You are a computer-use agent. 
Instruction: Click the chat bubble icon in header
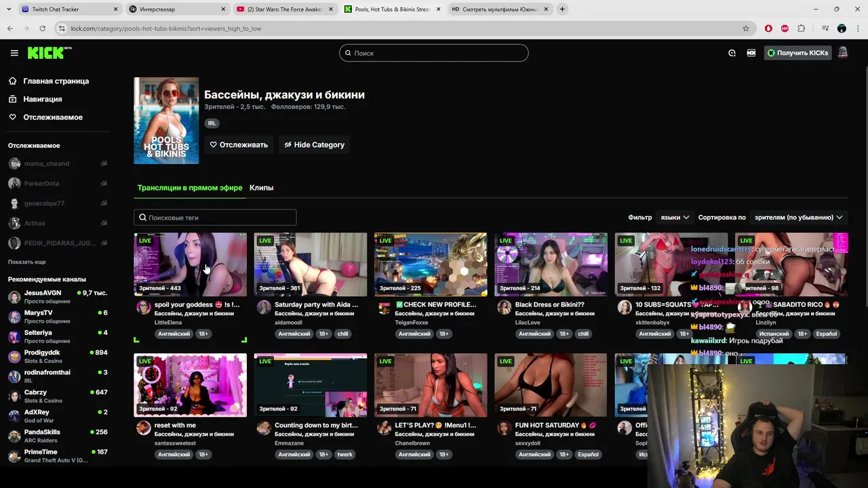coord(732,53)
